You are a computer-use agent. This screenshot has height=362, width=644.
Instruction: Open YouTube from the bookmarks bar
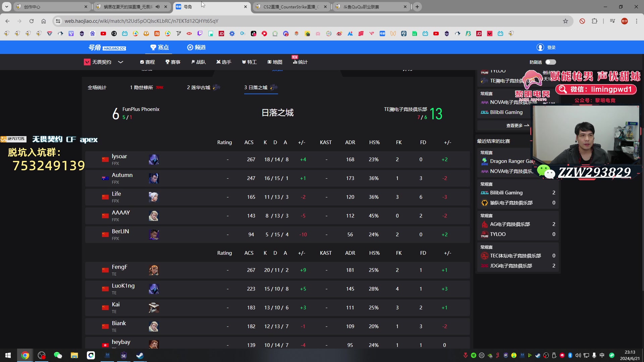coord(103,34)
